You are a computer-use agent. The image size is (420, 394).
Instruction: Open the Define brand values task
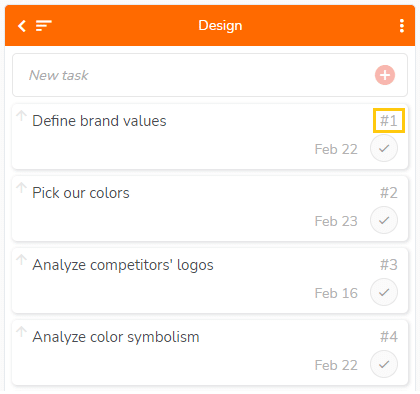(99, 121)
